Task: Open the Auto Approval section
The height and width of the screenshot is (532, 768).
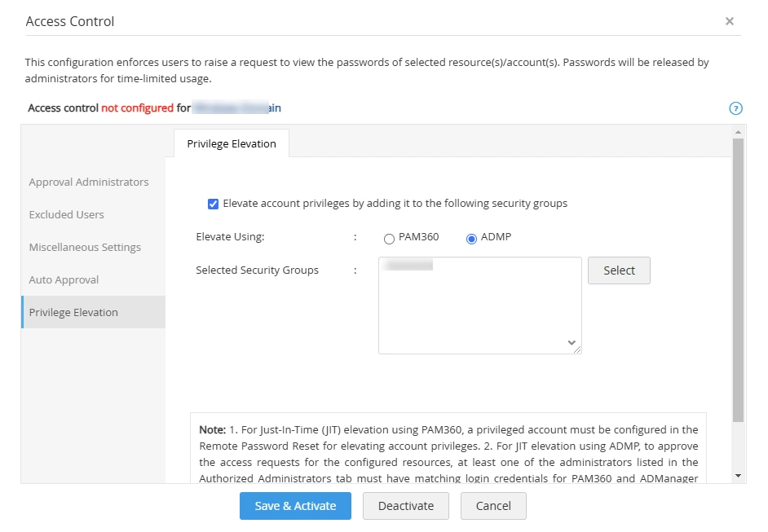Action: click(64, 279)
